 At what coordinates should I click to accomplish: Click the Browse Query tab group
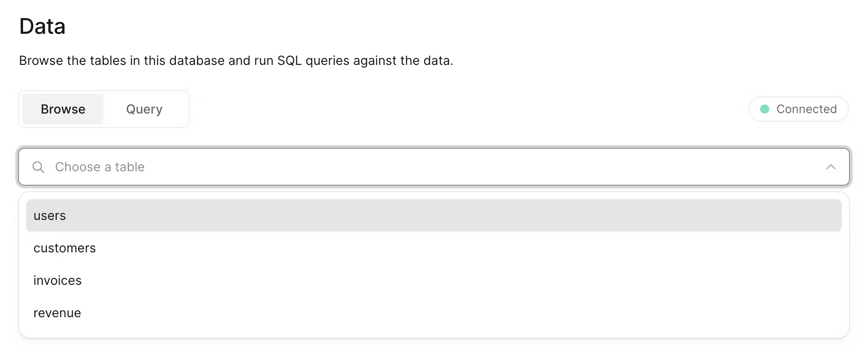(104, 109)
